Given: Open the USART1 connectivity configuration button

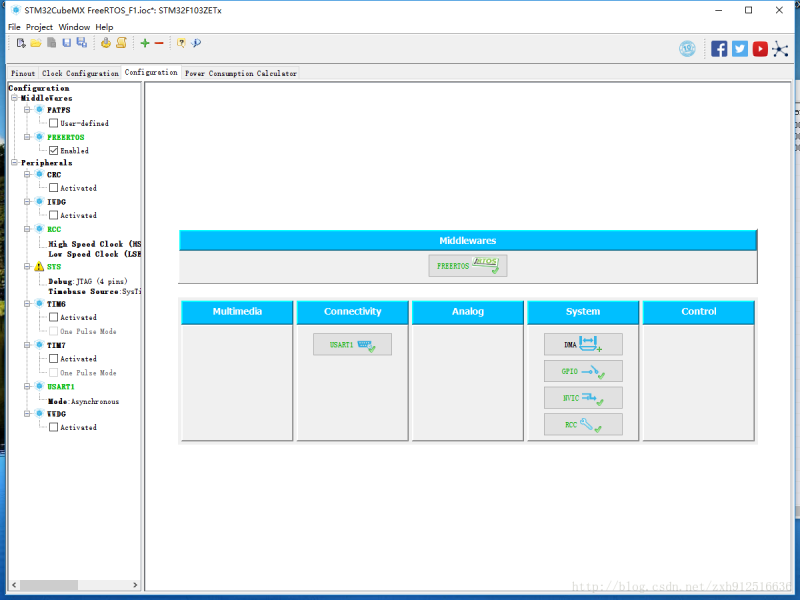Looking at the screenshot, I should point(353,344).
